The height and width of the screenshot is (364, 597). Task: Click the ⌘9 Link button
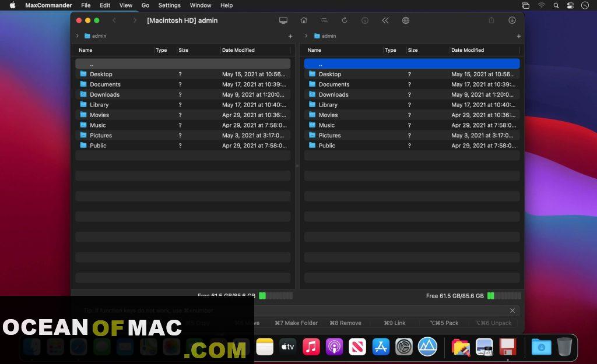click(x=395, y=323)
